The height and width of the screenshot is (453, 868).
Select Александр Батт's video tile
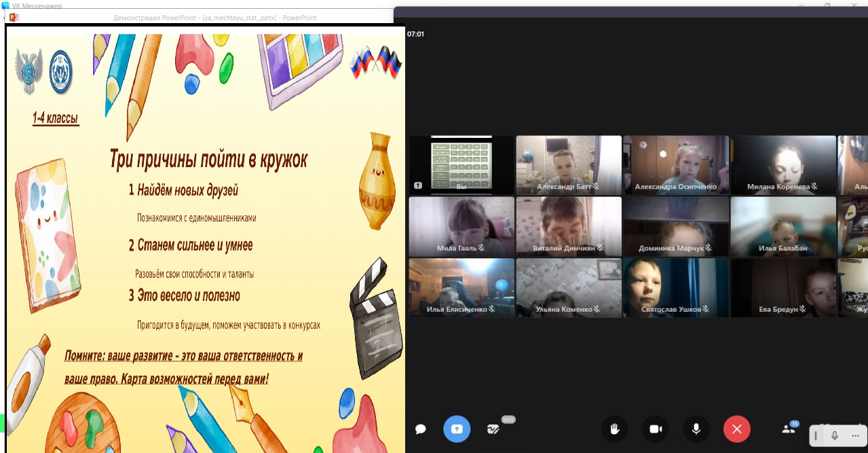[569, 165]
